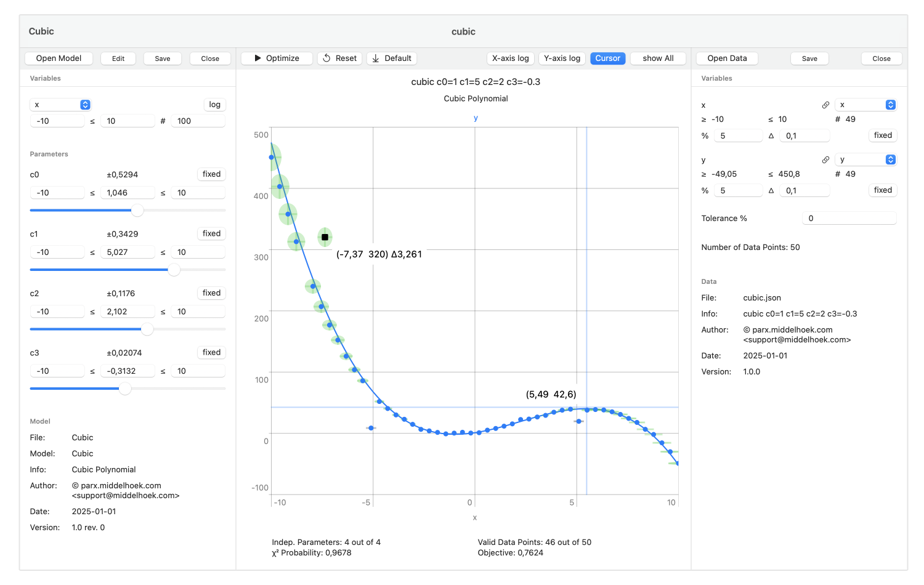Click the link icon beside data variable x
The height and width of the screenshot is (585, 924).
click(x=825, y=105)
